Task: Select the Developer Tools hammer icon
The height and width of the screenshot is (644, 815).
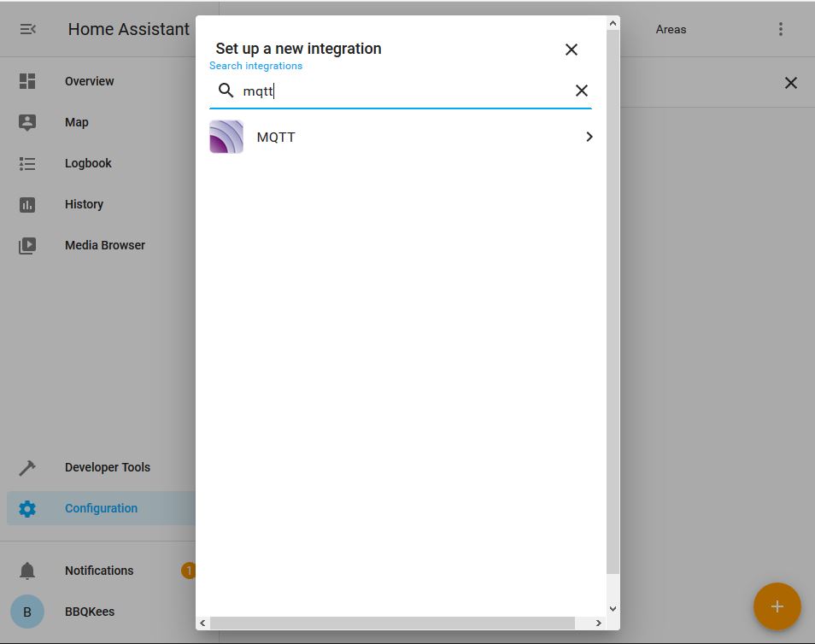Action: coord(27,467)
